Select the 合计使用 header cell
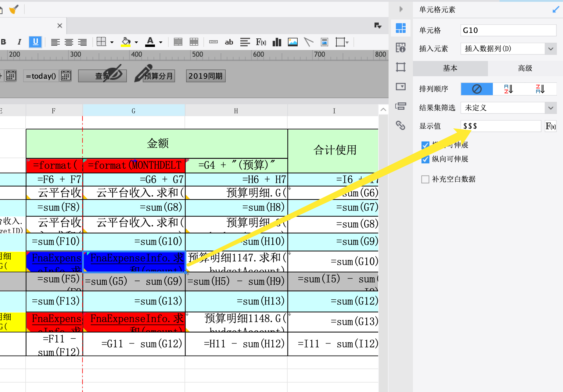Image resolution: width=563 pixels, height=392 pixels. pos(333,151)
